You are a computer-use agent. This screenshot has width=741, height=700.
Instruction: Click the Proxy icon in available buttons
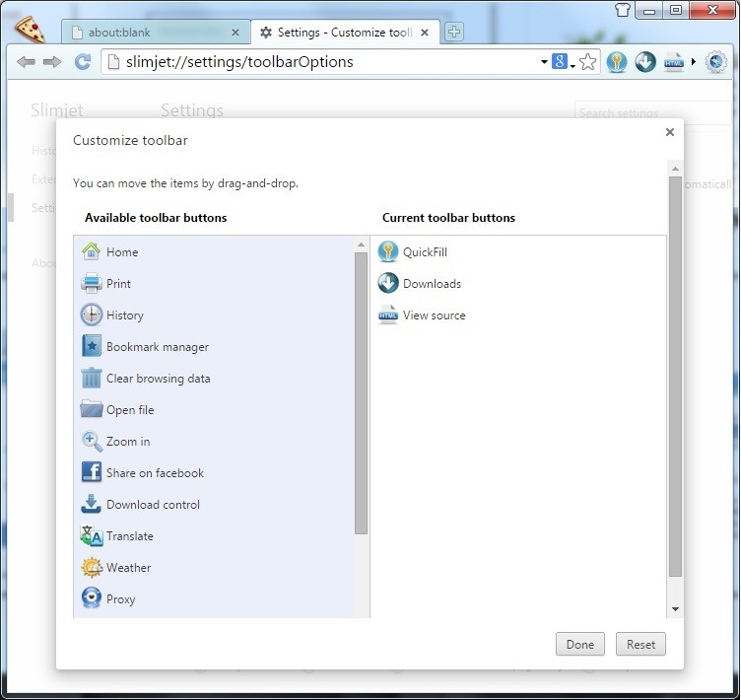(x=91, y=598)
